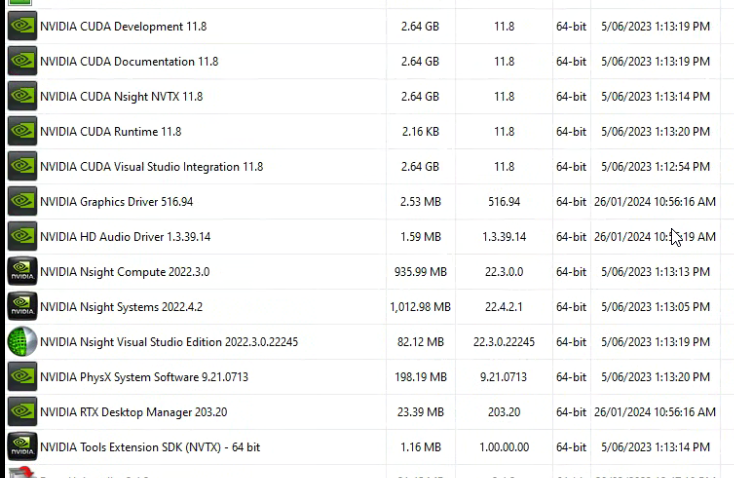This screenshot has width=734, height=478.
Task: Click the 1.00.00.00 version cell
Action: (x=504, y=447)
